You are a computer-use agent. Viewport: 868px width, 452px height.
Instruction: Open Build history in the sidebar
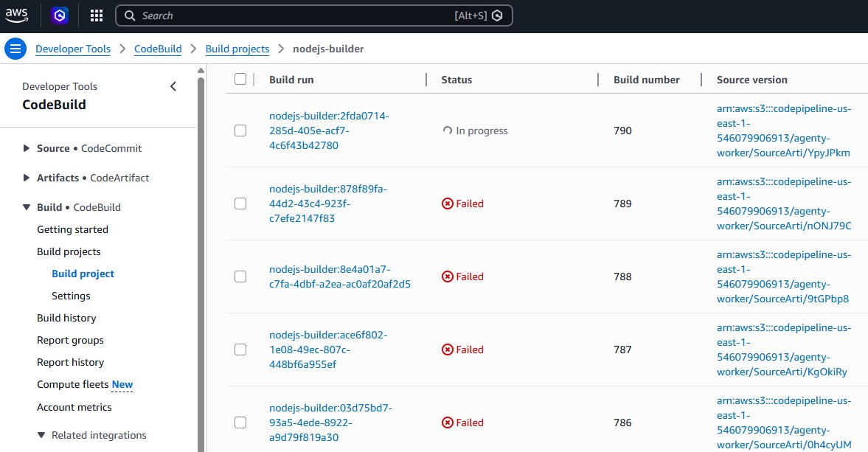pos(66,318)
